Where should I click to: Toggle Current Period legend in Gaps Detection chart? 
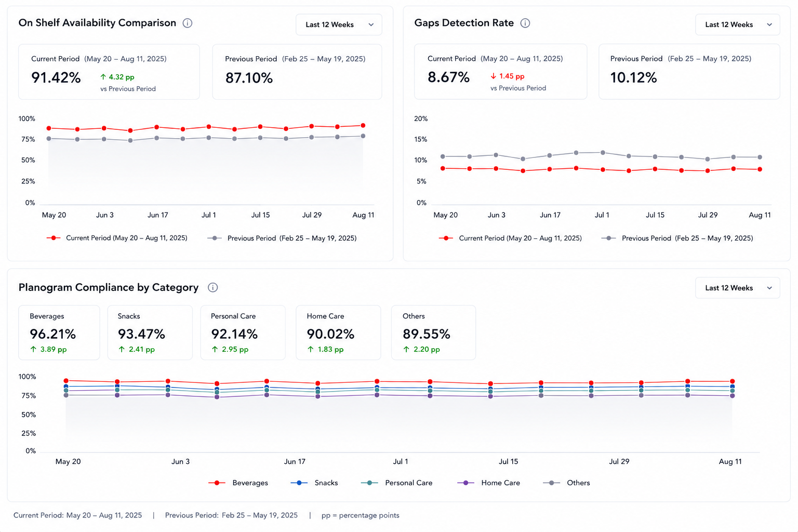[510, 238]
